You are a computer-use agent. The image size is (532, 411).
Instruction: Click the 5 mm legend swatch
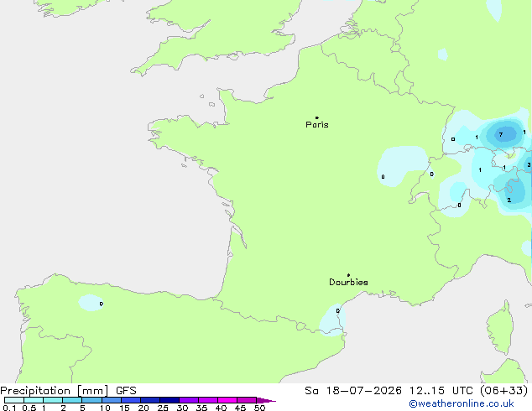pos(92,400)
